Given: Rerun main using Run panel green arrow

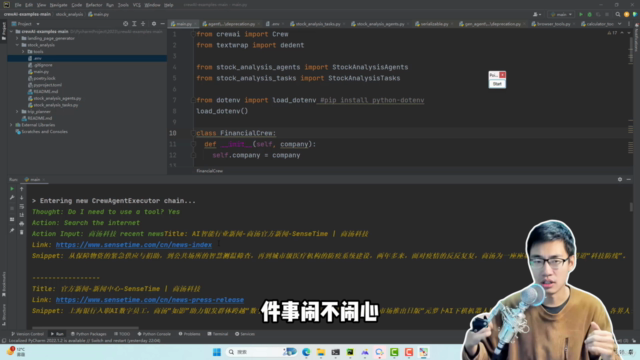Looking at the screenshot, I should 12,189.
